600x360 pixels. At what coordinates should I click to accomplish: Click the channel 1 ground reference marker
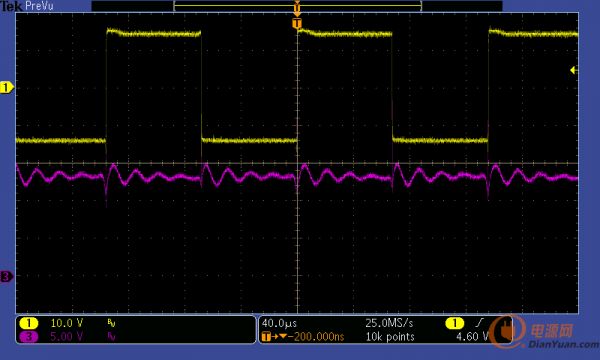click(7, 88)
